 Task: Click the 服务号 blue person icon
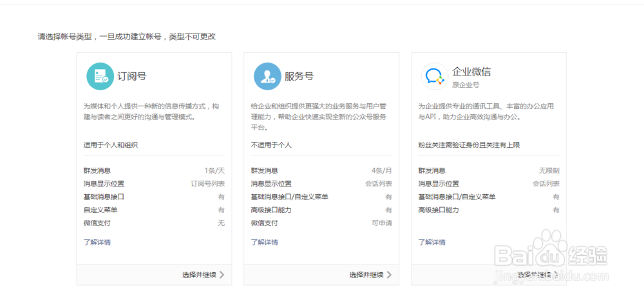click(x=267, y=76)
